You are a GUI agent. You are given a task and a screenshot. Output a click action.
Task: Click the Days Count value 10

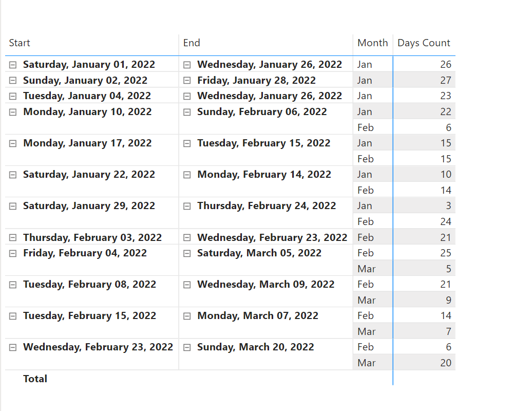(x=446, y=175)
